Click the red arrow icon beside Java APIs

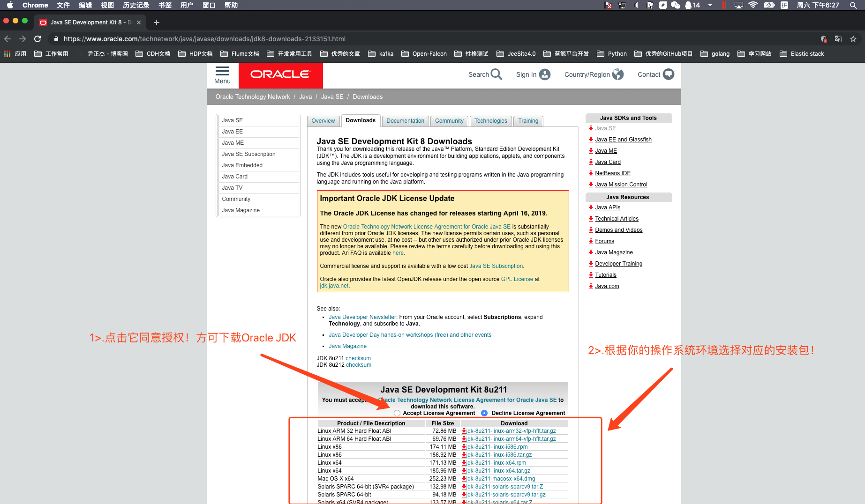click(x=591, y=208)
